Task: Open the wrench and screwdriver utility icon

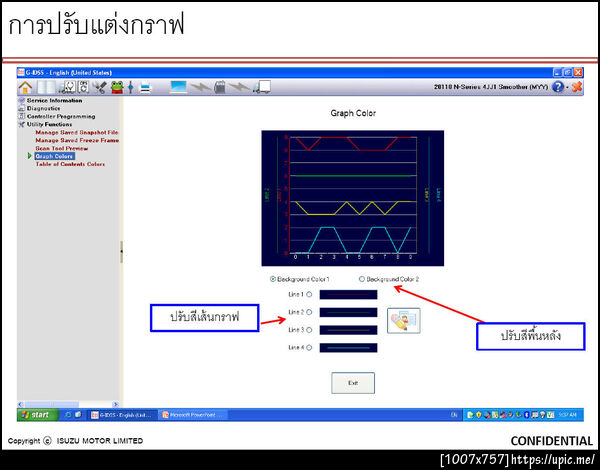Action: (x=100, y=88)
